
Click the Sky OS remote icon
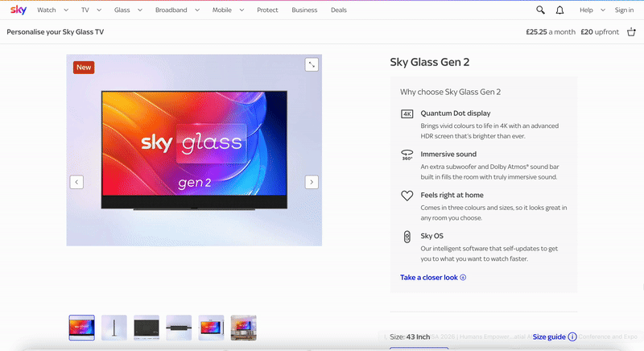coord(407,237)
